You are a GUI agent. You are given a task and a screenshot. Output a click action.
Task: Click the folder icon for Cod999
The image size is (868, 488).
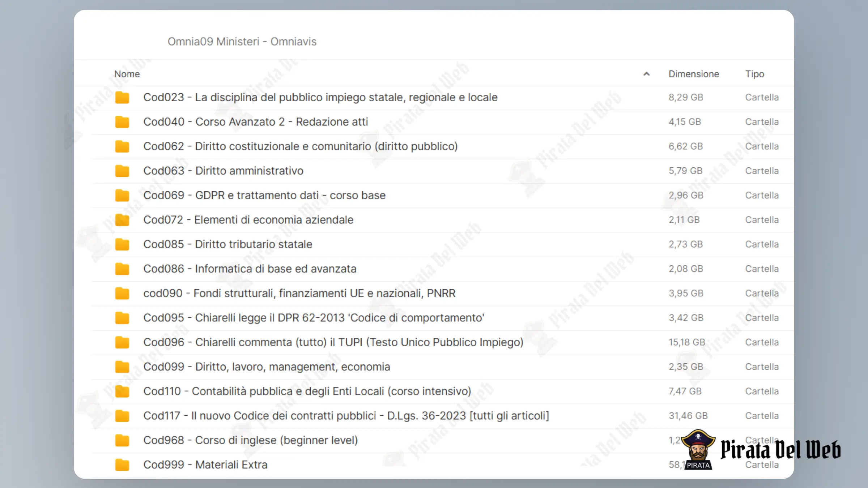(122, 465)
